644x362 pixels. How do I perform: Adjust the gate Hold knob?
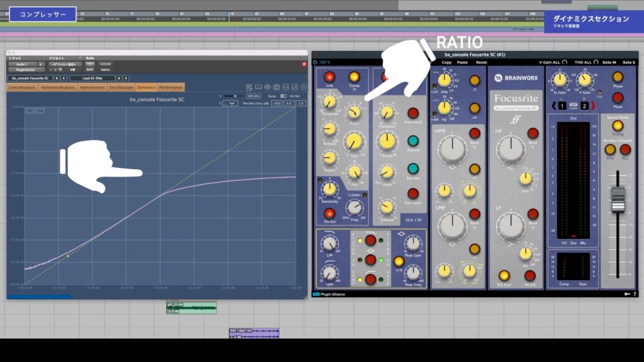387,173
